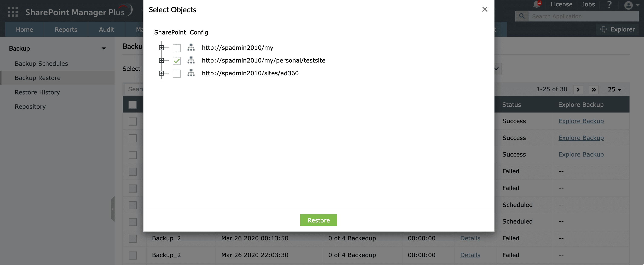The image size is (644, 265).
Task: Click the site hierarchy icon beside spadmin2010/my
Action: (x=191, y=48)
